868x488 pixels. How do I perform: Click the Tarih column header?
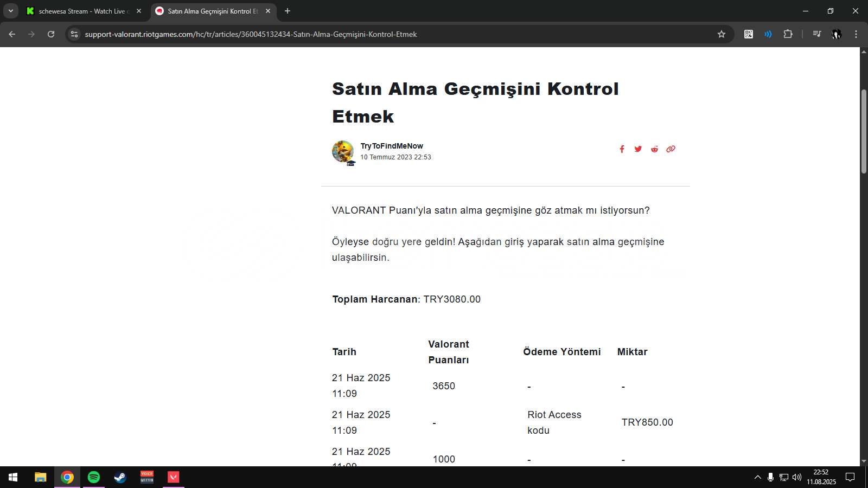[x=344, y=352]
